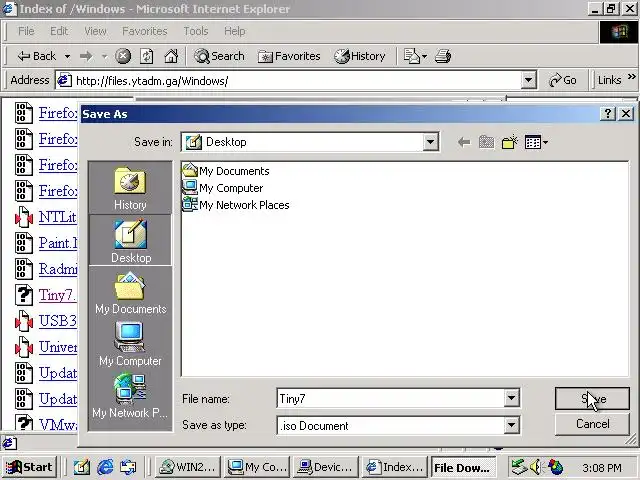
Task: Open the Search pane in IE
Action: pos(219,56)
